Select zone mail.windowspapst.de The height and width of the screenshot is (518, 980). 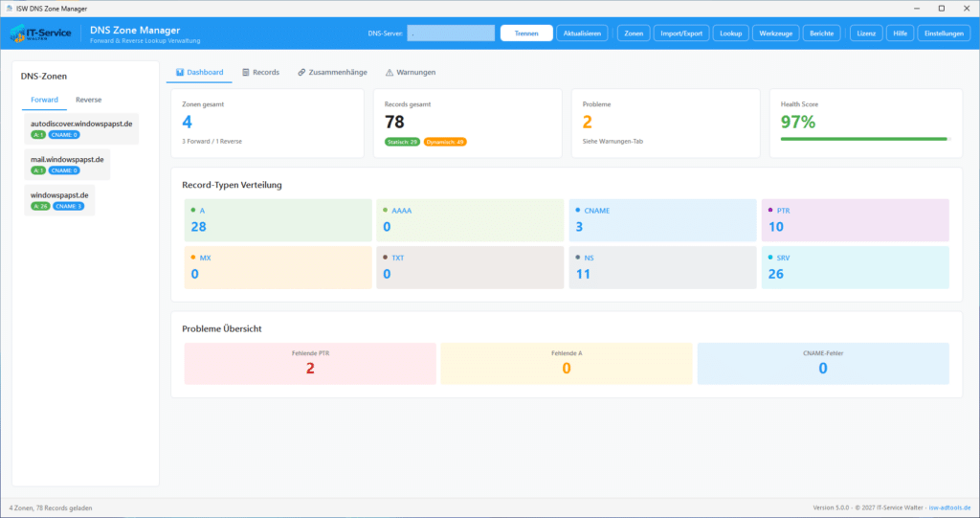[x=68, y=165]
